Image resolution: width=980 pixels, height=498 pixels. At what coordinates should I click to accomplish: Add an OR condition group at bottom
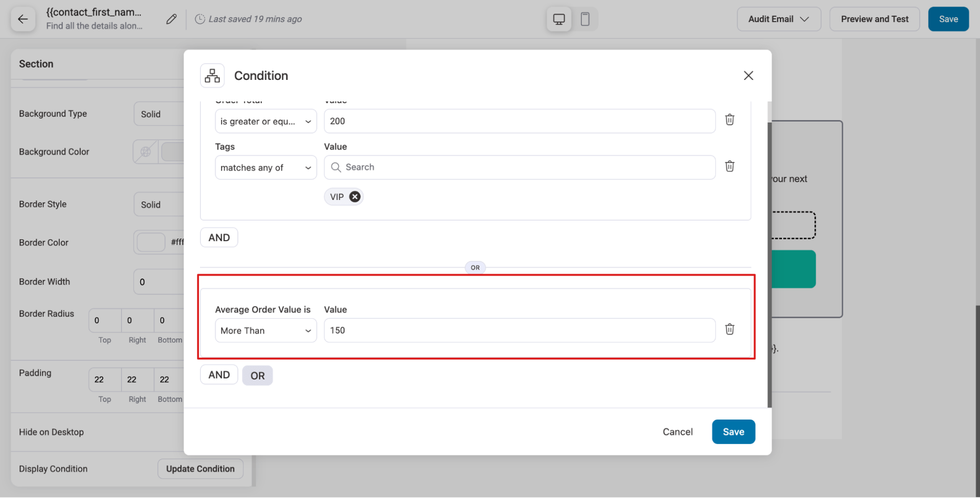[x=257, y=375]
